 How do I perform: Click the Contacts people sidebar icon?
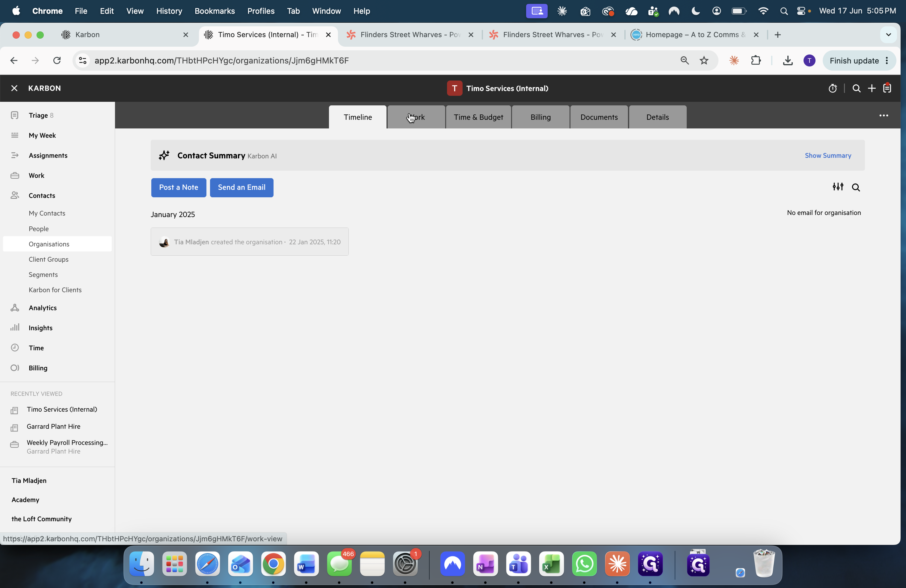point(15,195)
